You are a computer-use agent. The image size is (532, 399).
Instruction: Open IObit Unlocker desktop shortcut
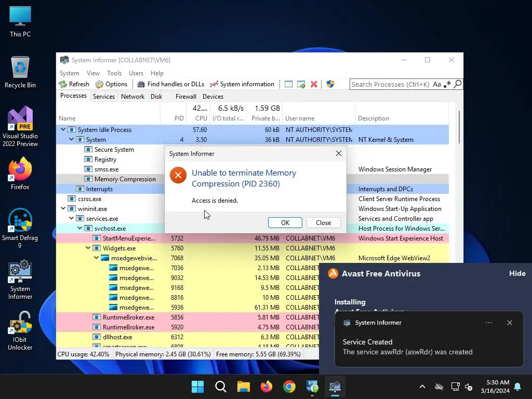(20, 330)
